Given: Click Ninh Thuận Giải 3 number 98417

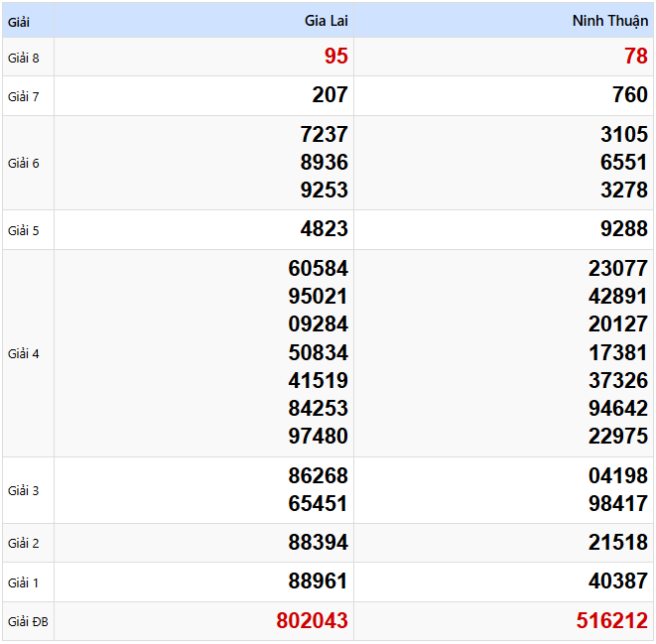Looking at the screenshot, I should tap(617, 504).
